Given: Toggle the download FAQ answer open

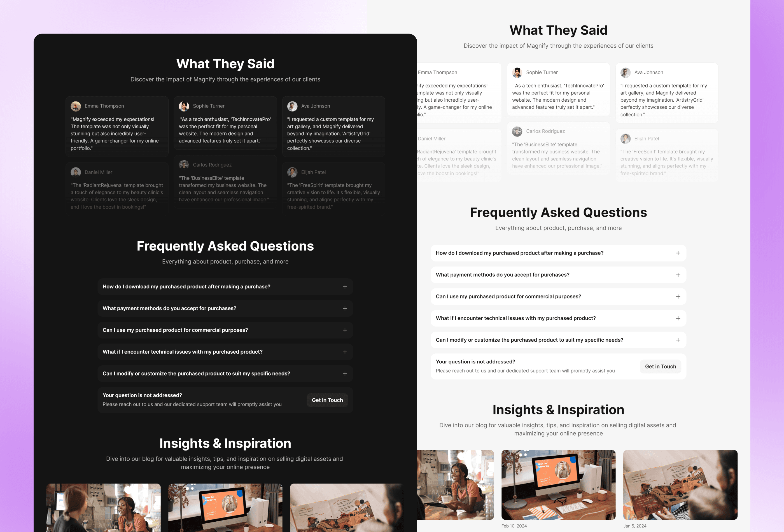Looking at the screenshot, I should (x=678, y=252).
